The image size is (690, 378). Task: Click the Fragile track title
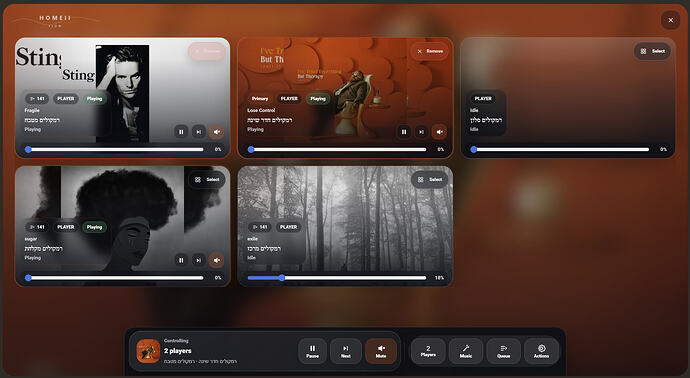coord(32,110)
